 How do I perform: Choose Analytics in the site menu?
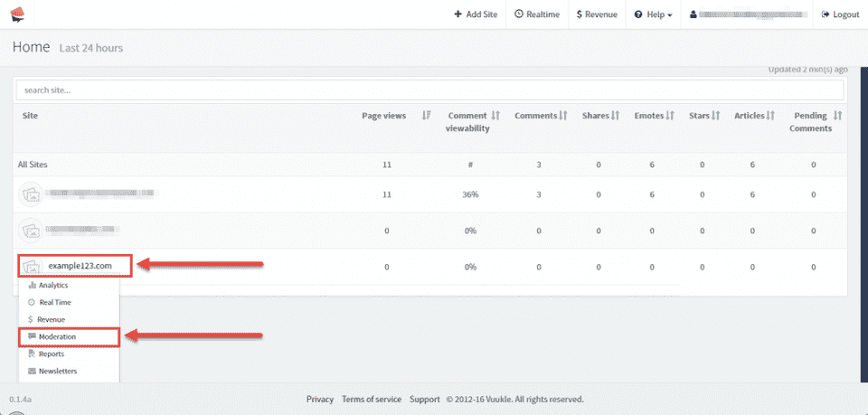point(53,286)
